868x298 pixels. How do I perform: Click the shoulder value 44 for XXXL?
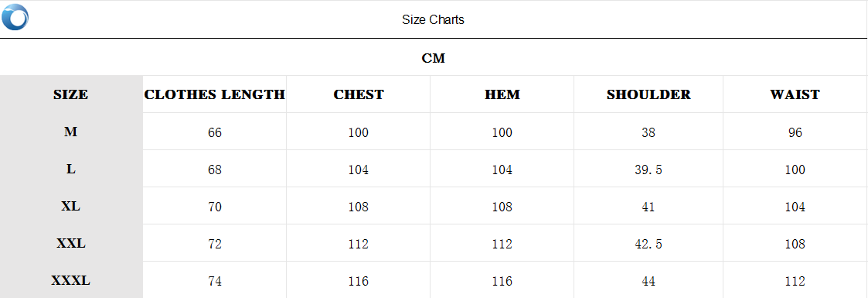(x=648, y=282)
